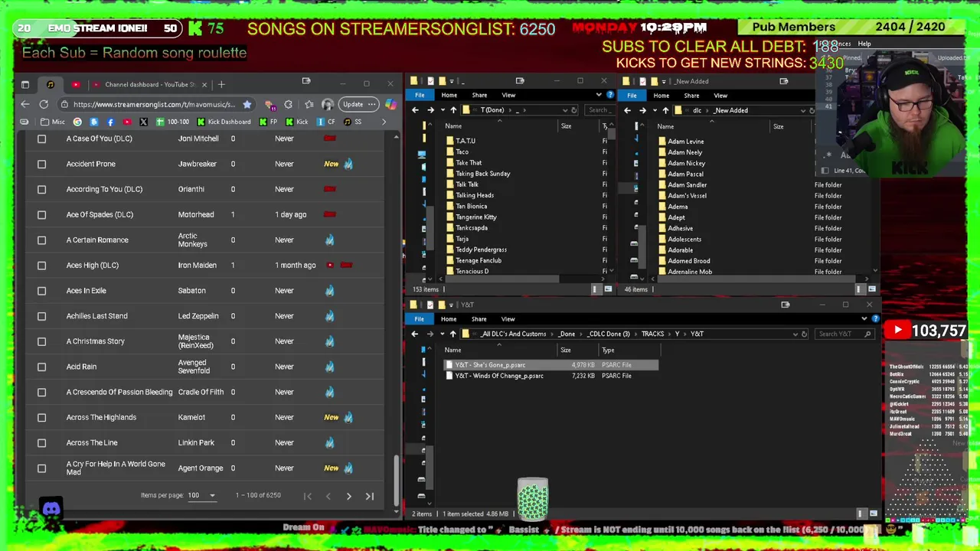The image size is (980, 551).
Task: Open the SS bookmark
Action: tap(353, 122)
